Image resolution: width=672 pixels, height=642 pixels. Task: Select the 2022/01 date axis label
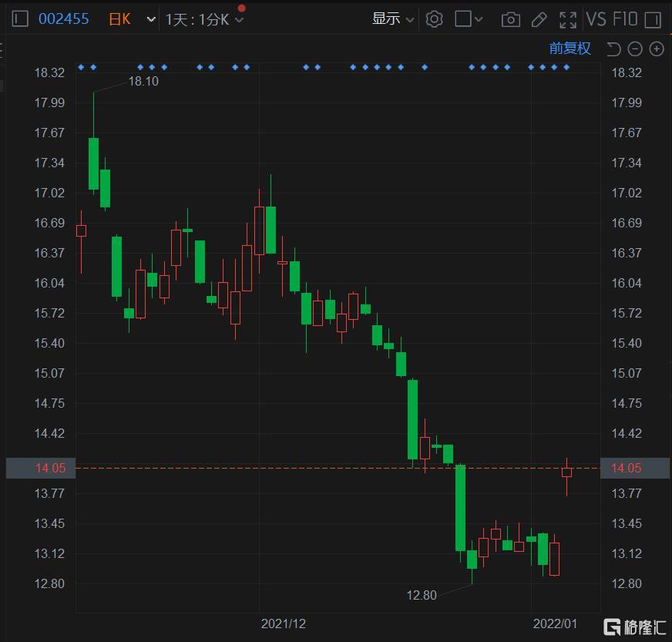click(x=555, y=624)
